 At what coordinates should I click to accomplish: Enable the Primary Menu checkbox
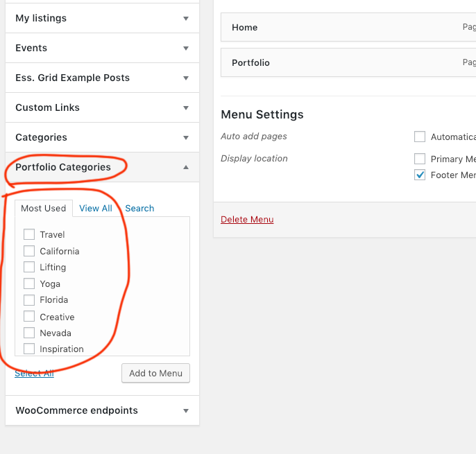(x=420, y=159)
